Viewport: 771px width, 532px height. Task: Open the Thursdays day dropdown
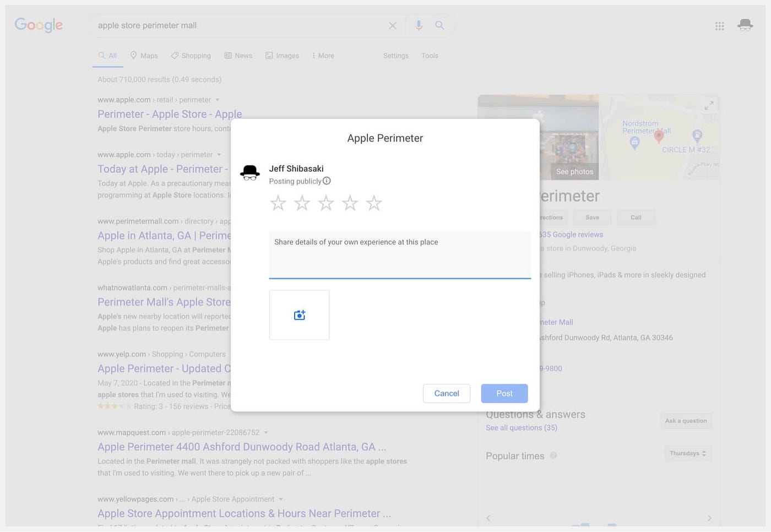click(688, 453)
